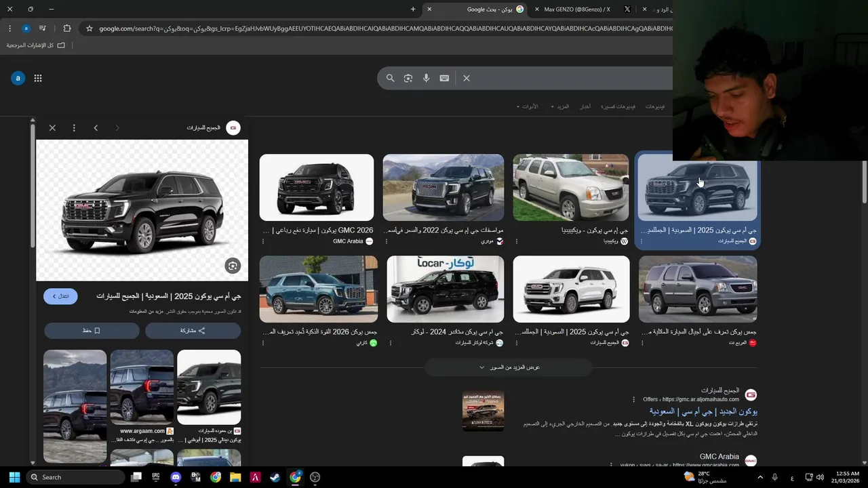Close the image preview panel

(x=52, y=127)
